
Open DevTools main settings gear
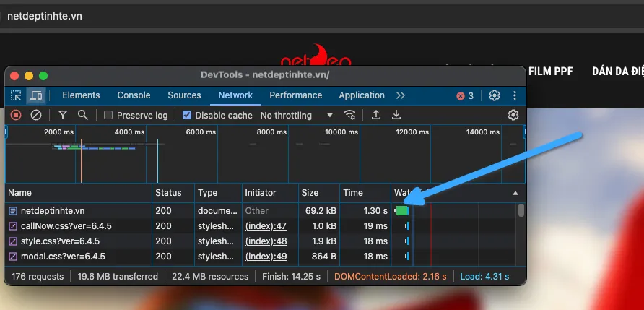click(x=494, y=96)
